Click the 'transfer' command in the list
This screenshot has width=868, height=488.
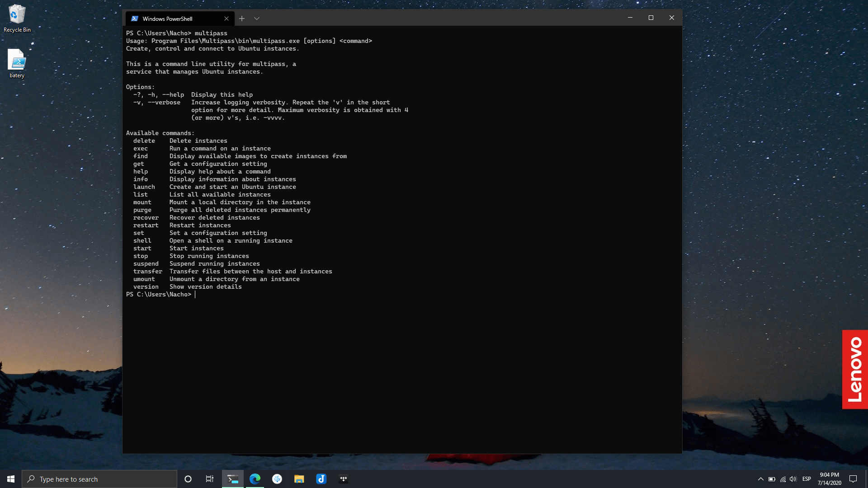tap(148, 272)
